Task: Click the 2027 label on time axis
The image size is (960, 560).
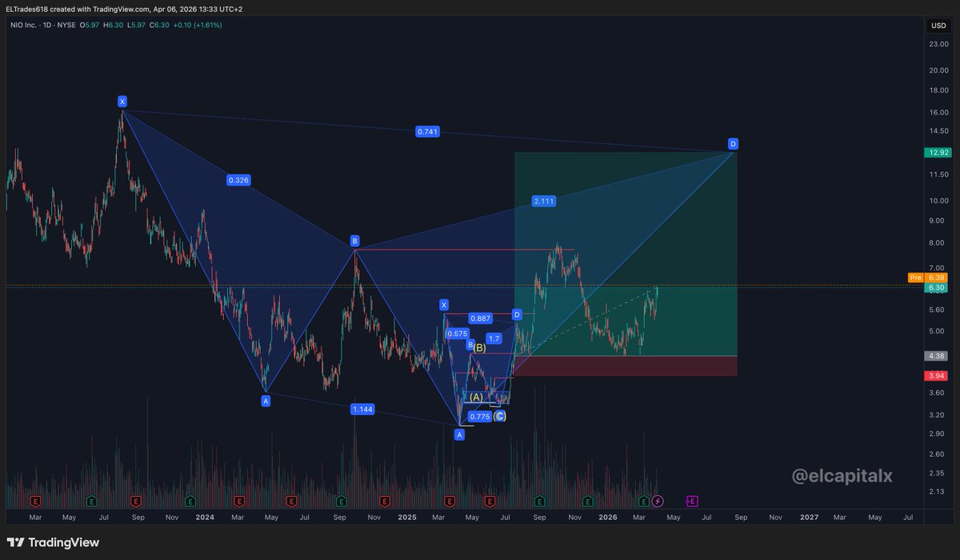Action: pos(810,518)
